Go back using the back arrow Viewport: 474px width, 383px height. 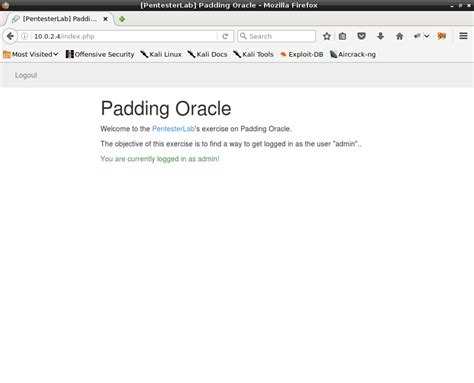point(10,36)
